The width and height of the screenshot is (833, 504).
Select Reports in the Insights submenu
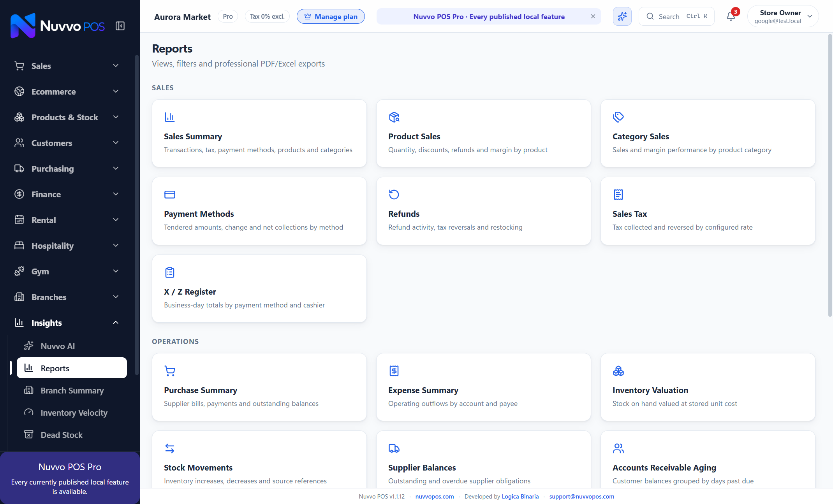[x=72, y=368]
